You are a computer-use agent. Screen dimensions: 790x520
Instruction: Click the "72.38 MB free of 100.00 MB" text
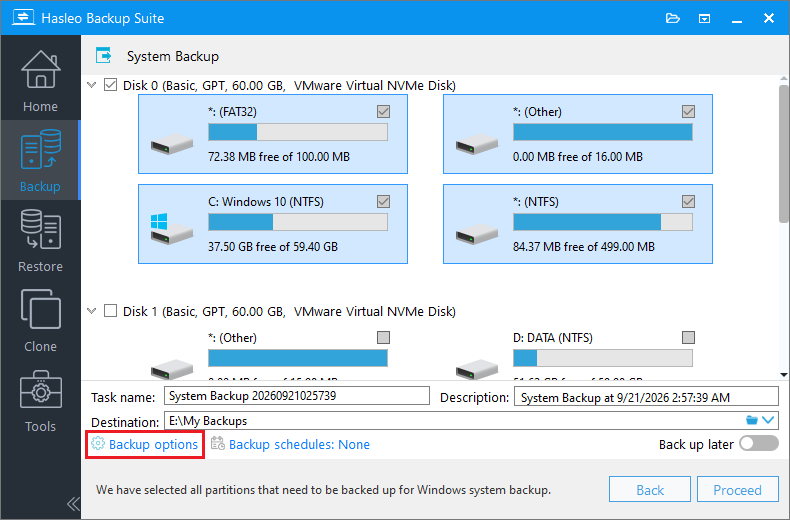pos(279,157)
